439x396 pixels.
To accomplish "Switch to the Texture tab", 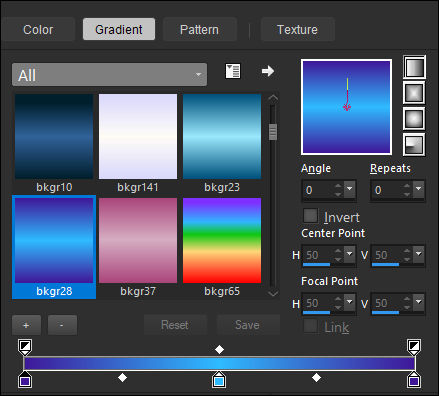I will coord(297,29).
